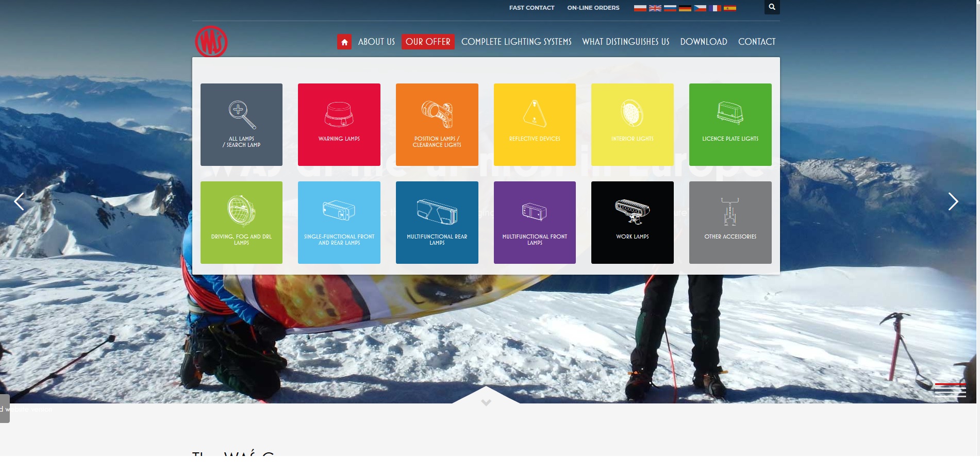Choose the Spanish flag language option
The height and width of the screenshot is (474, 980).
(x=729, y=8)
